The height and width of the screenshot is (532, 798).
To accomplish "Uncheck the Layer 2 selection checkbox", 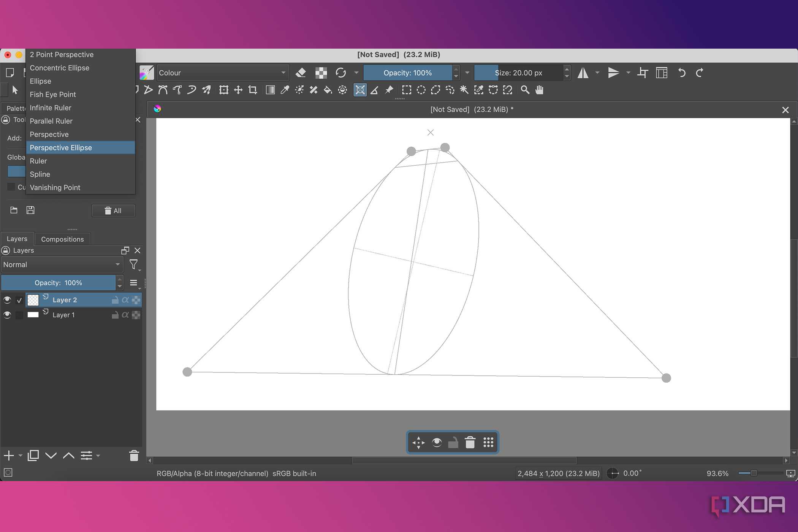I will pyautogui.click(x=19, y=300).
